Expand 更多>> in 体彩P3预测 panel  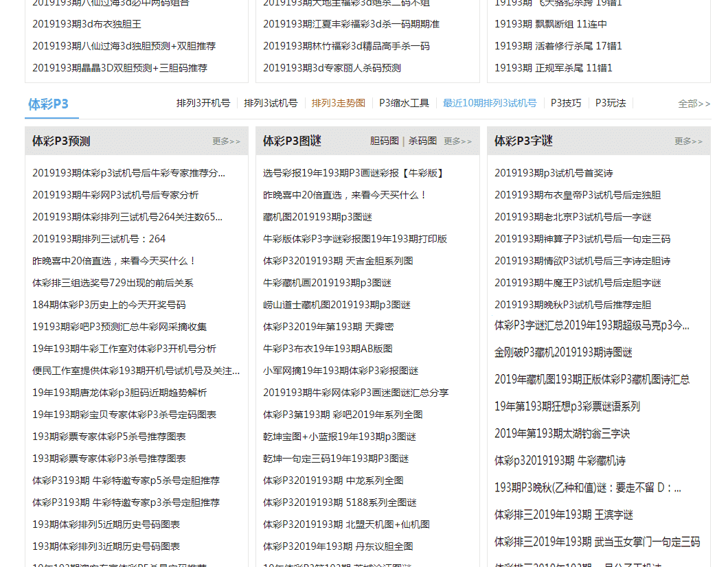coord(226,141)
